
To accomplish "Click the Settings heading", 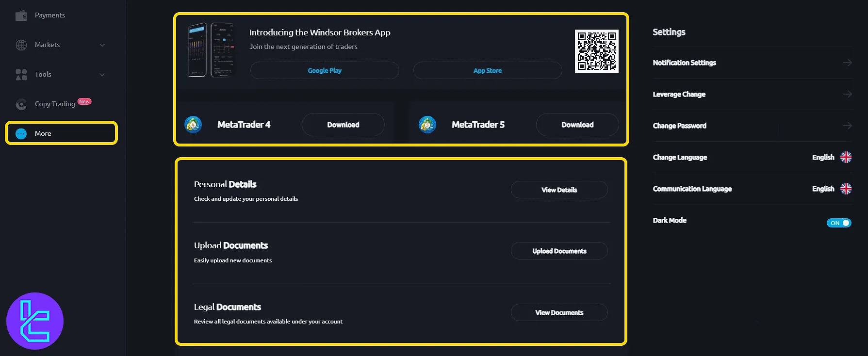I will (669, 32).
